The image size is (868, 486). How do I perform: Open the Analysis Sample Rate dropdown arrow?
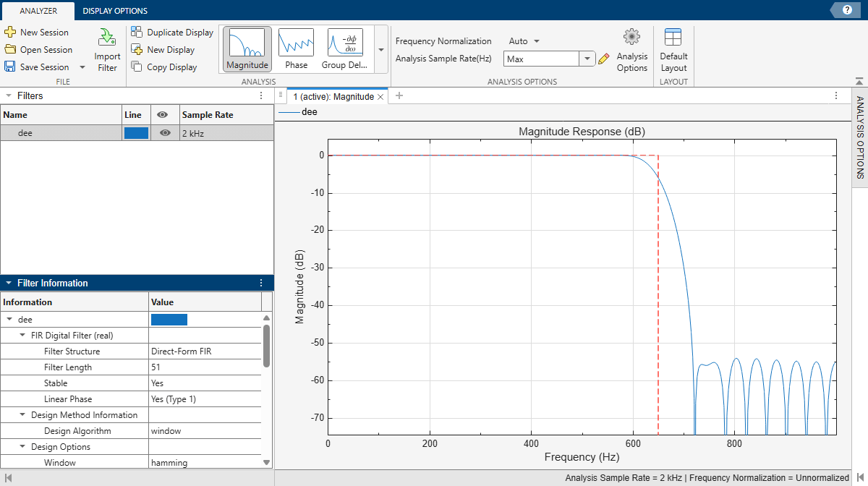[587, 59]
